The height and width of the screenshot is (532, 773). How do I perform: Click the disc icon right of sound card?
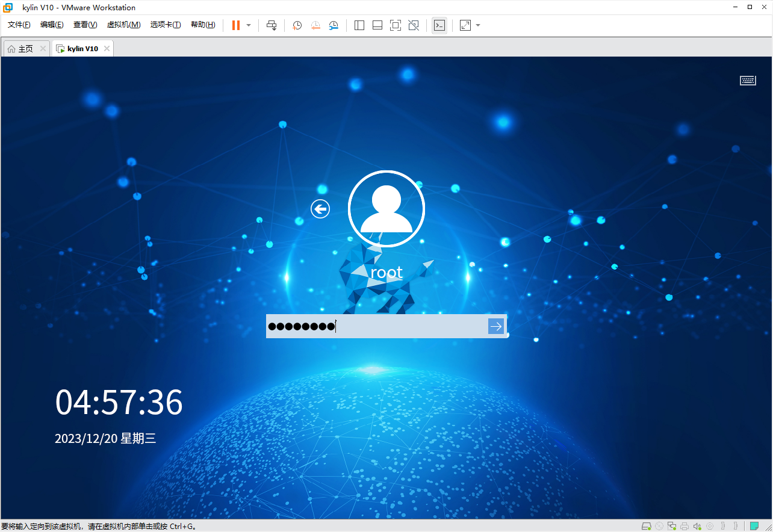pyautogui.click(x=710, y=526)
